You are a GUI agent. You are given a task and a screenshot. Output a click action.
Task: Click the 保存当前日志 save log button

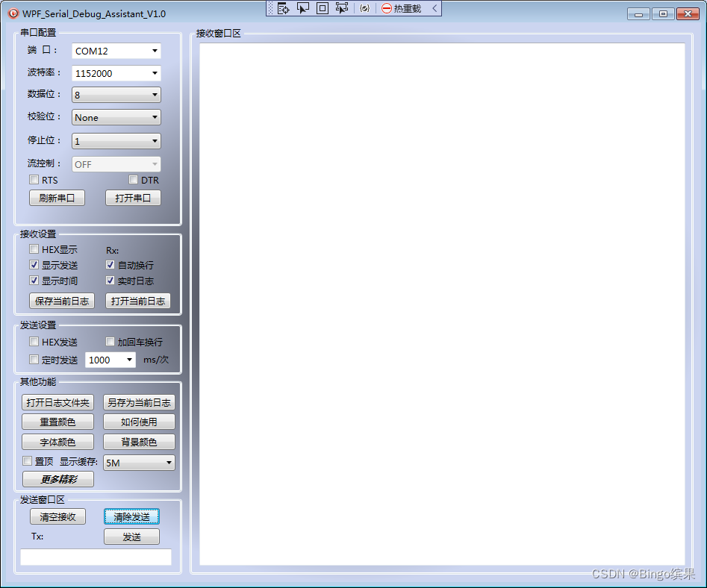pyautogui.click(x=61, y=301)
